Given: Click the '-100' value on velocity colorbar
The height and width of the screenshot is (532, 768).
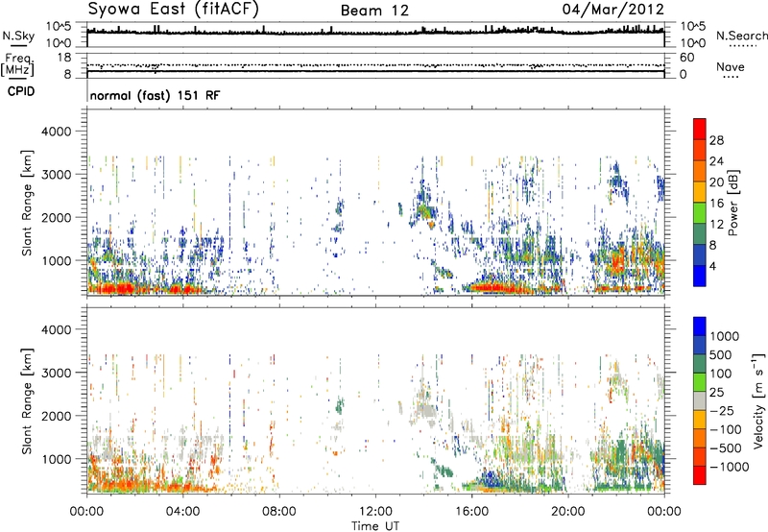Looking at the screenshot, I should pos(725,429).
